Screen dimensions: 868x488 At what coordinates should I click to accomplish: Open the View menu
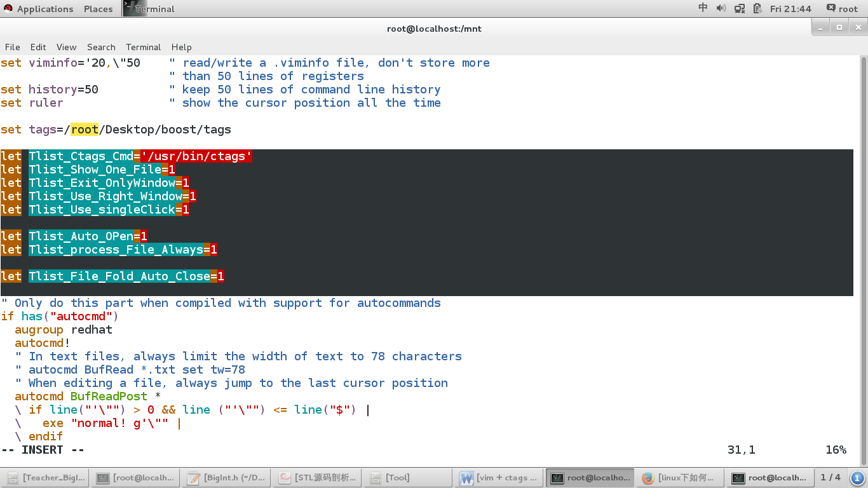tap(66, 47)
